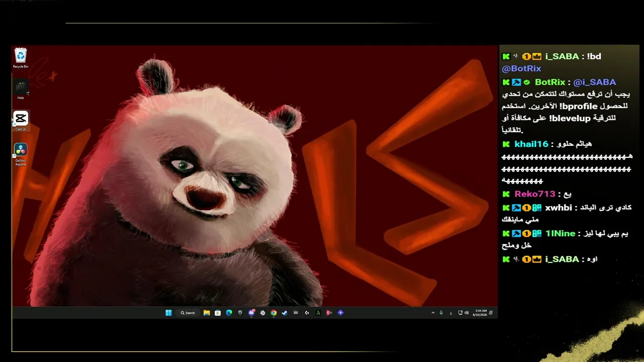The height and width of the screenshot is (362, 644).
Task: Click the BotRix username in chat
Action: [x=550, y=82]
